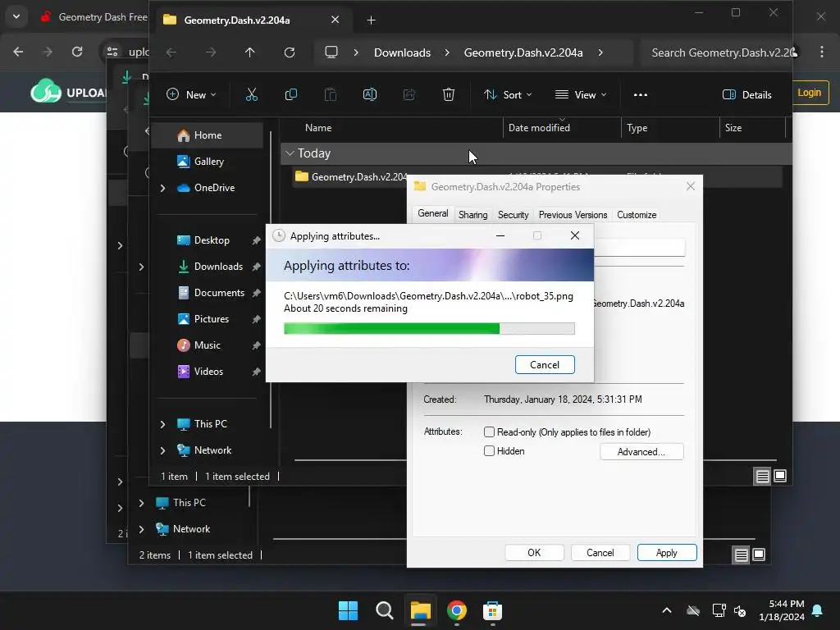
Task: Click Google Chrome icon in taskbar
Action: tap(456, 610)
